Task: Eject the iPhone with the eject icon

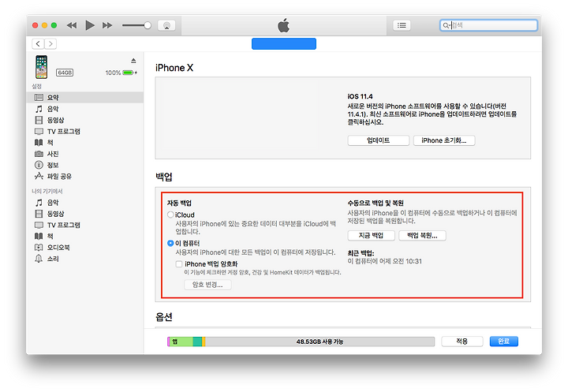Action: pos(133,61)
